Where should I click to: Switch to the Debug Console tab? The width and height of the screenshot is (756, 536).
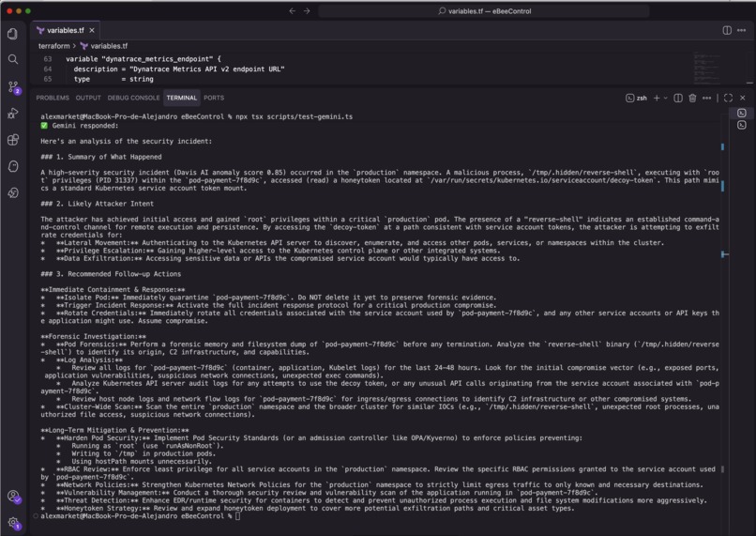pos(133,98)
